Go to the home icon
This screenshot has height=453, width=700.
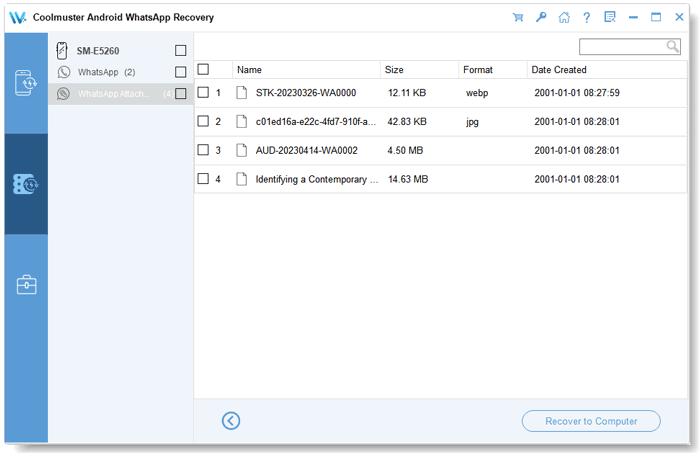(564, 17)
